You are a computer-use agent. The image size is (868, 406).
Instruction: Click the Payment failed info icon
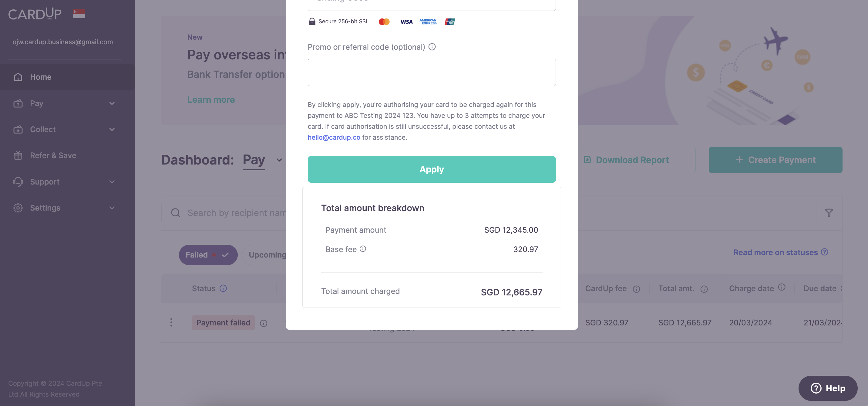264,323
